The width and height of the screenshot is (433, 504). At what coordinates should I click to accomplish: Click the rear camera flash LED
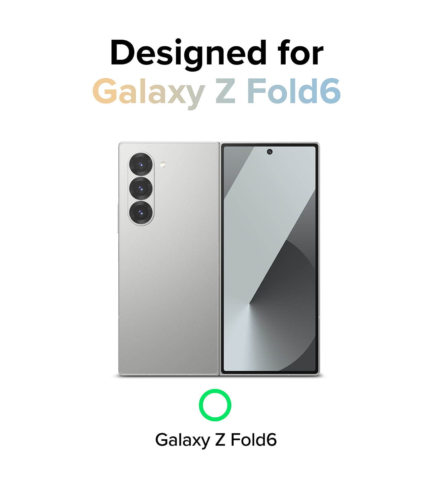[x=163, y=165]
